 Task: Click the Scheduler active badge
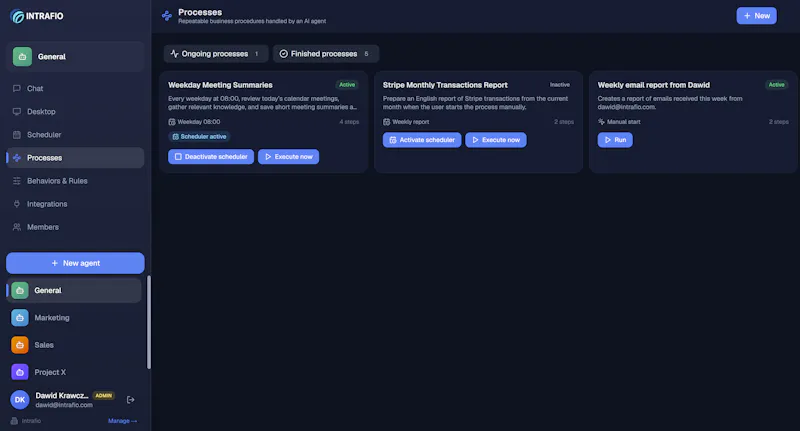click(x=199, y=137)
